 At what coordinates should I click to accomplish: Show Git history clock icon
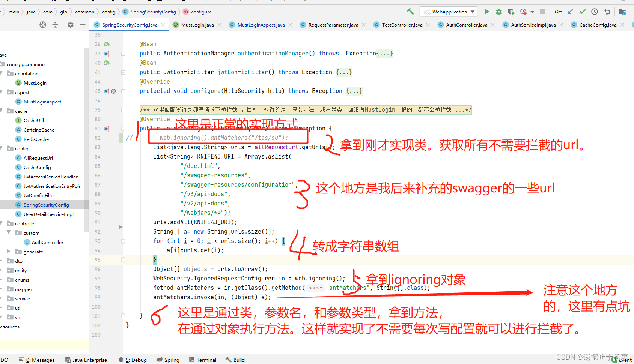595,12
